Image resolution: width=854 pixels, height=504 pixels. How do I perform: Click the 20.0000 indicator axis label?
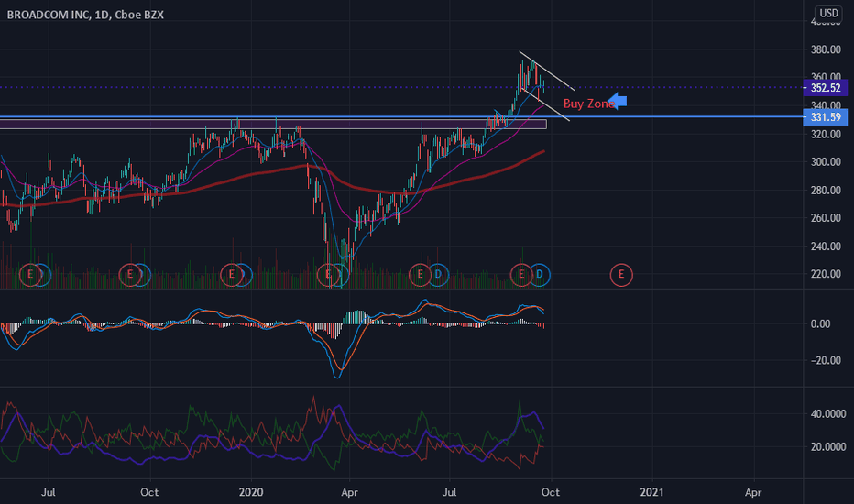[827, 447]
